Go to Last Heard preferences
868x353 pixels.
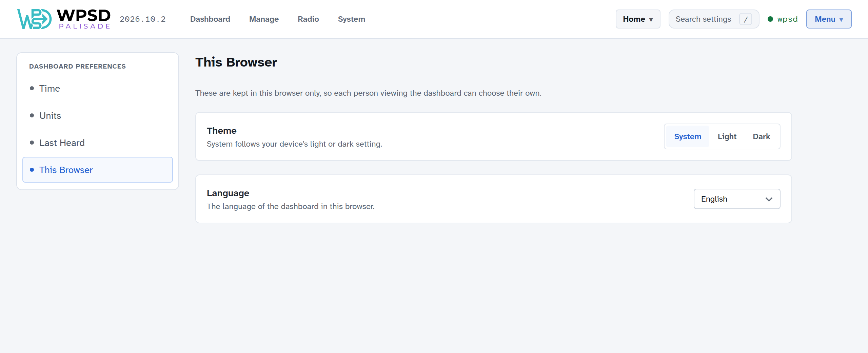[x=98, y=143]
